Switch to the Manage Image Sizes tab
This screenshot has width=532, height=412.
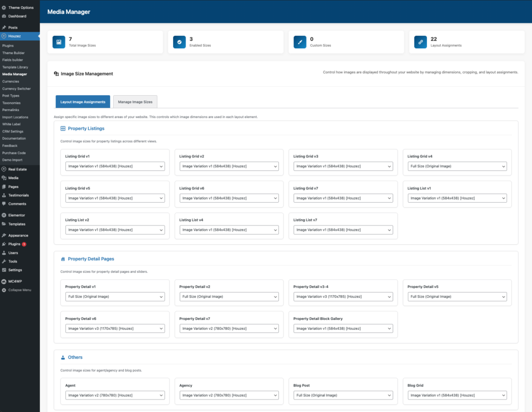coord(135,102)
